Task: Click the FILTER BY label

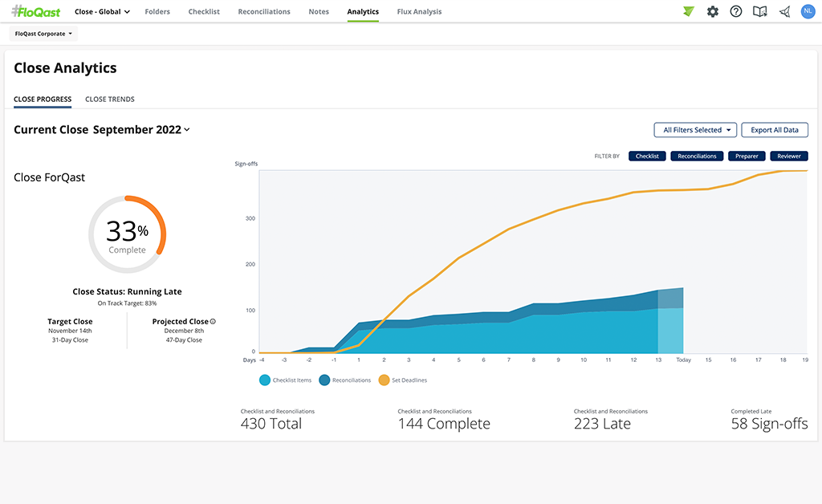Action: tap(607, 156)
